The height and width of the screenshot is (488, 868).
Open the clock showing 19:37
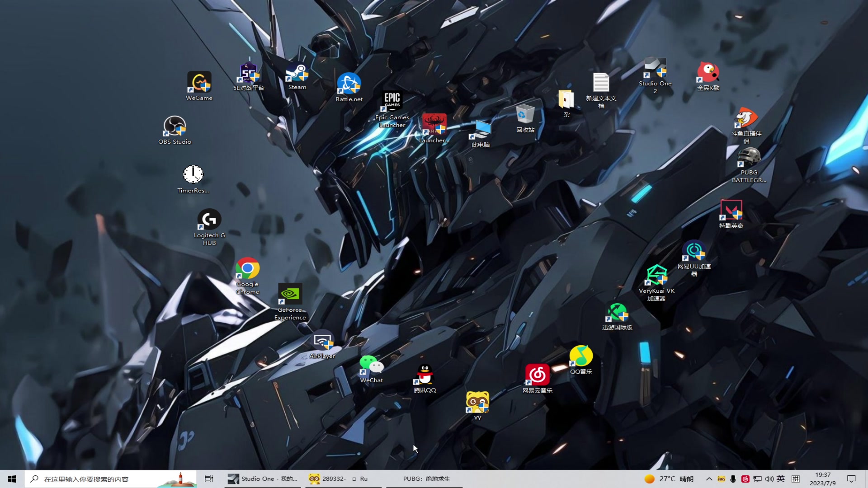coord(823,479)
